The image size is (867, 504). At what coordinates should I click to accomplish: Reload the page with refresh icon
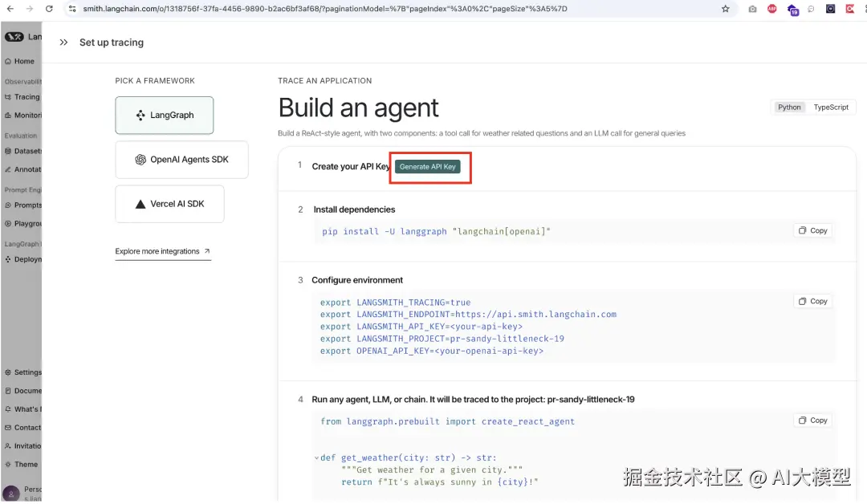[49, 9]
